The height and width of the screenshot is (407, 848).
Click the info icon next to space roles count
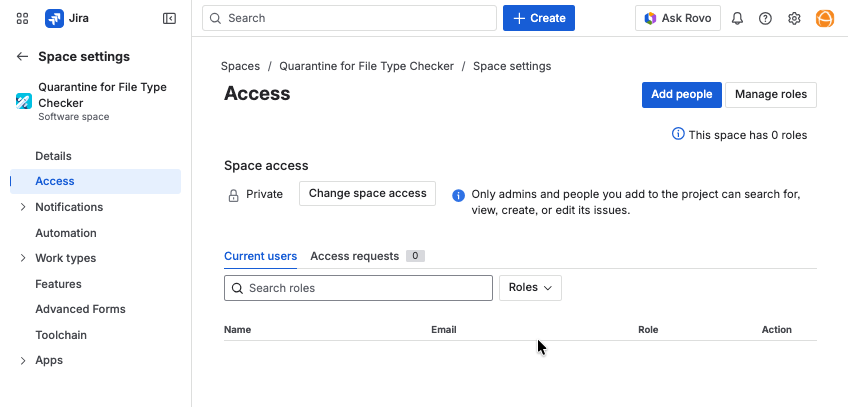[678, 134]
